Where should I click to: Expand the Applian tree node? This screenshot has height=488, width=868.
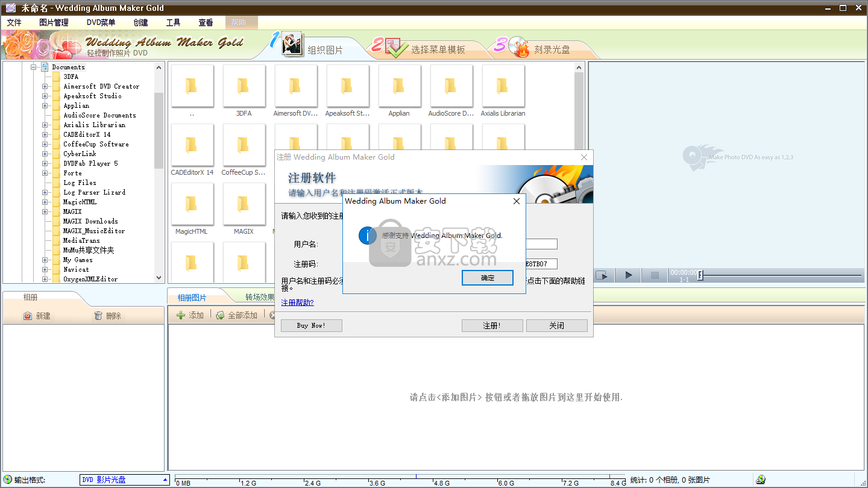[x=45, y=105]
